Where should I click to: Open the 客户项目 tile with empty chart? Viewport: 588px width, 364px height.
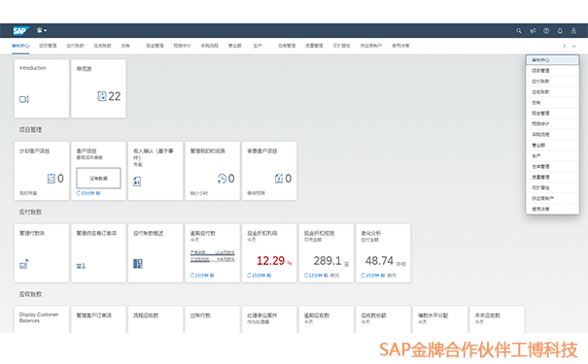pyautogui.click(x=98, y=171)
